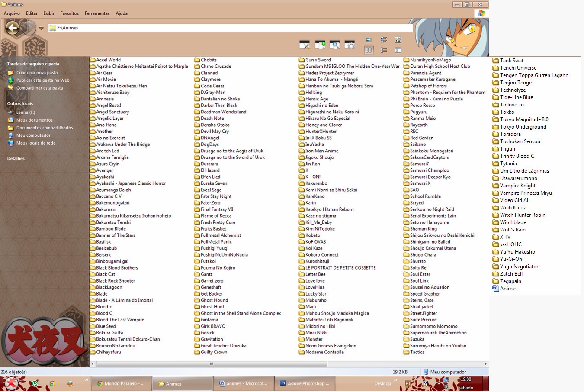Click the folder icon beside Death Note

tap(197, 119)
